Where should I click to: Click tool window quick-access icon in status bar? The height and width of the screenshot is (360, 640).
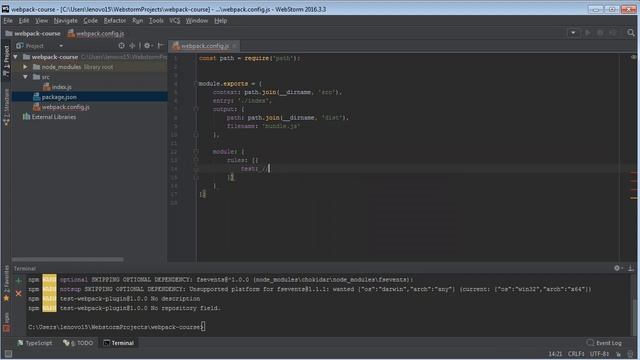click(x=8, y=354)
